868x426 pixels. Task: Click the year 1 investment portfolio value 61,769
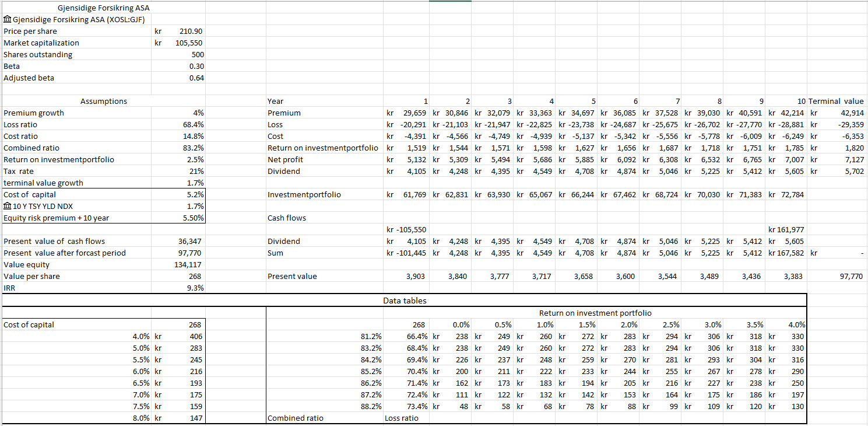point(407,194)
